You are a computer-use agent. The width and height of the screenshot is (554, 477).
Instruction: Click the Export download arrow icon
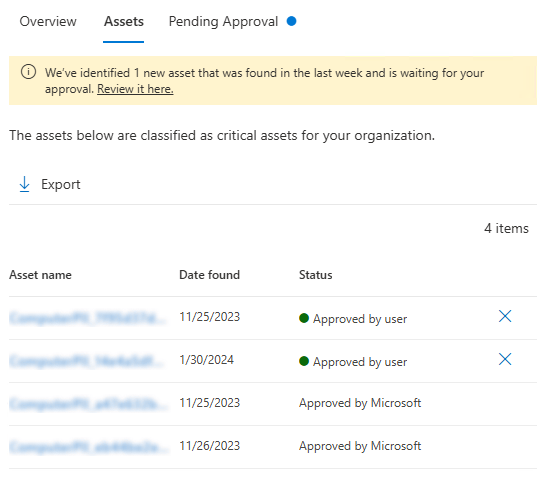coord(24,184)
